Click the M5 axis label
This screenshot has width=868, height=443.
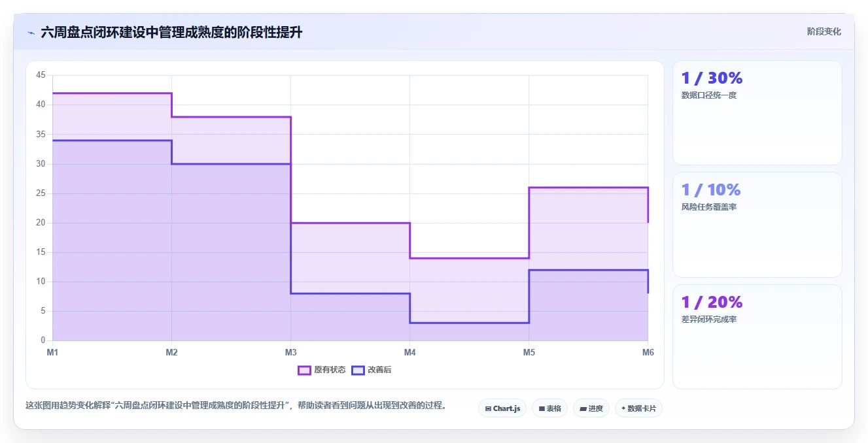(529, 352)
